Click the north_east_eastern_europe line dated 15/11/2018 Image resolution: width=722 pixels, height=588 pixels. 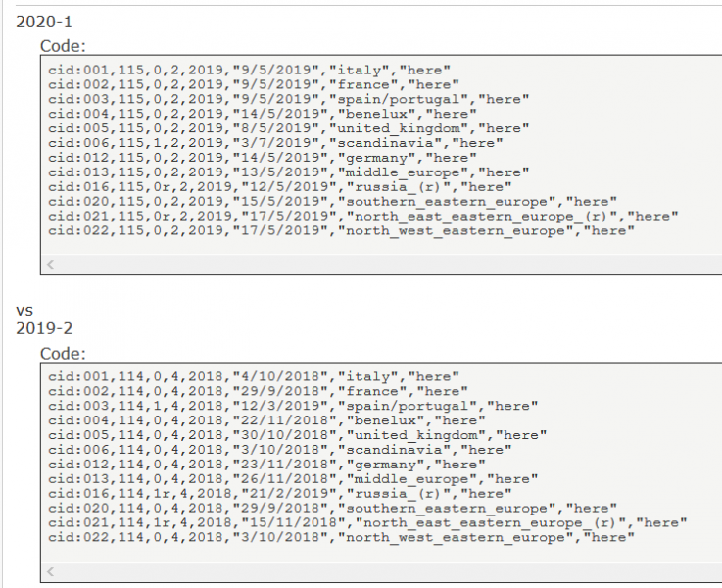coord(367,522)
